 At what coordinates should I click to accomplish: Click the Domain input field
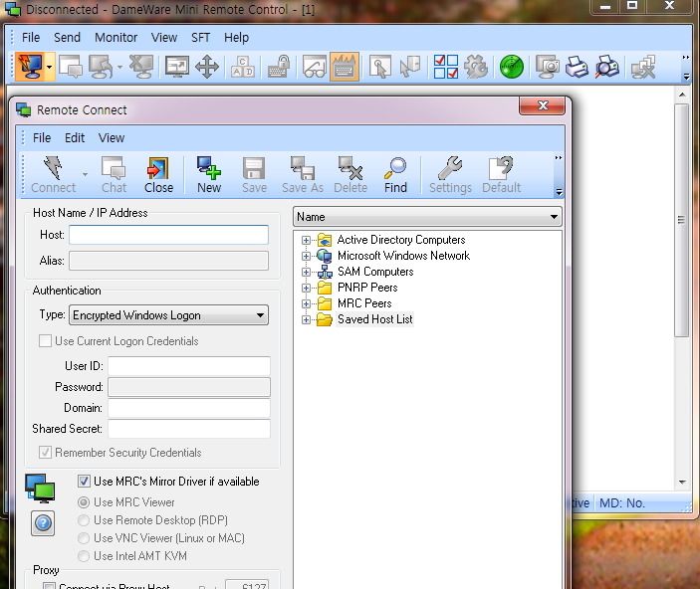point(189,408)
